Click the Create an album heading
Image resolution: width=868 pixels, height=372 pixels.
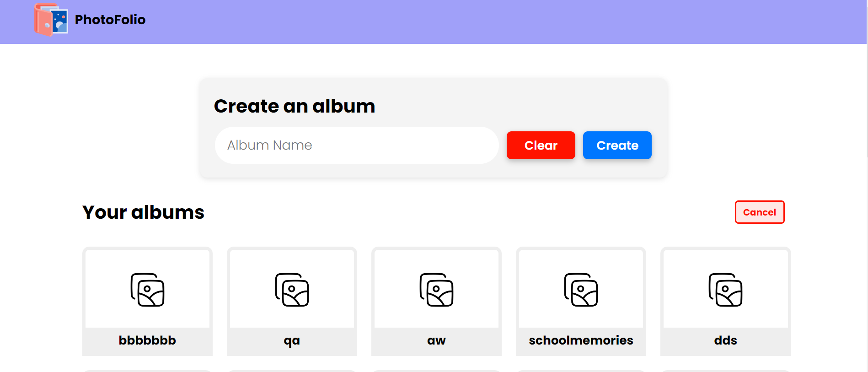[x=295, y=106]
